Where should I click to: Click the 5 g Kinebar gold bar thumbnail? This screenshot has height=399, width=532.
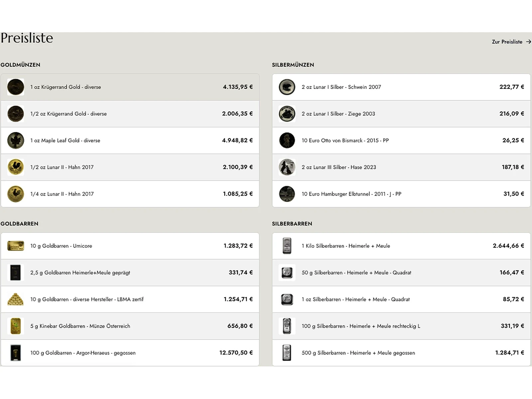tap(16, 326)
